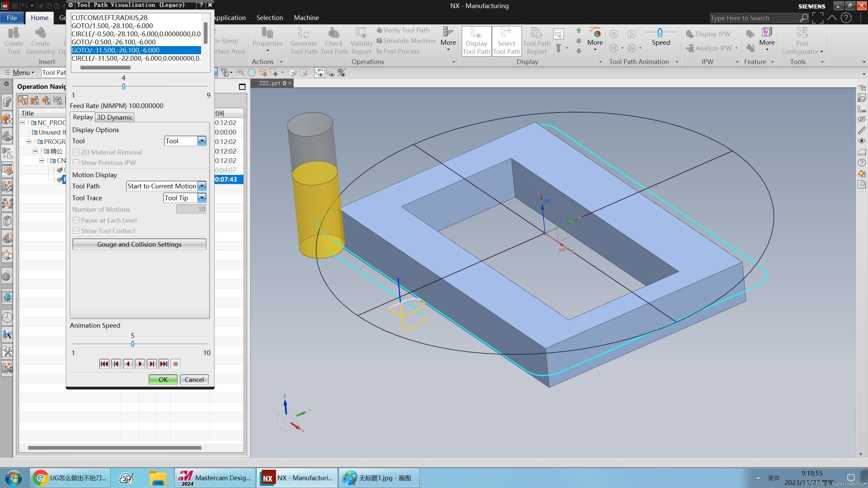
Task: Open the Home ribbon tab
Action: coord(40,18)
